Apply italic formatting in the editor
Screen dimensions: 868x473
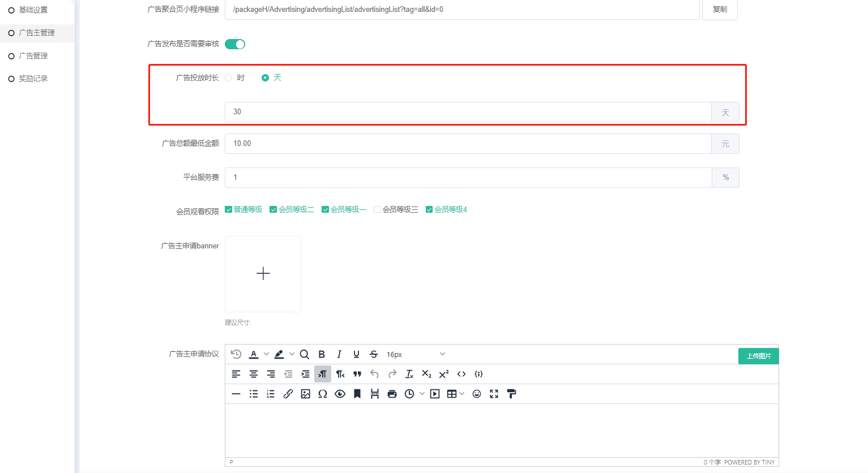(x=339, y=354)
